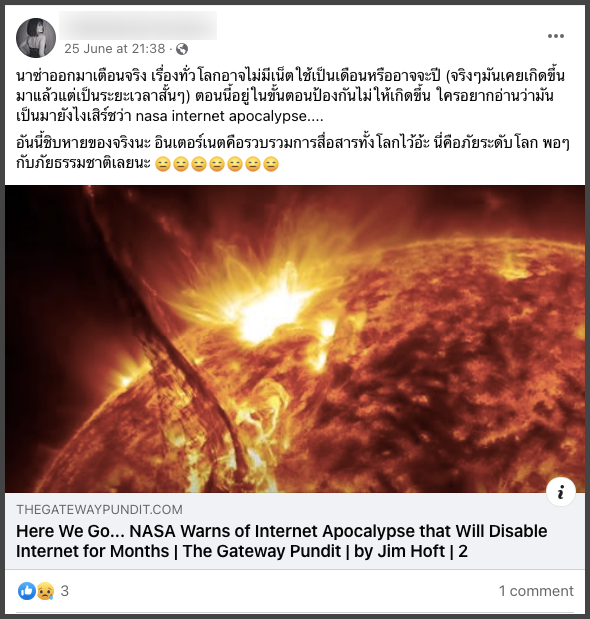Click the public globe audience icon

pos(182,49)
